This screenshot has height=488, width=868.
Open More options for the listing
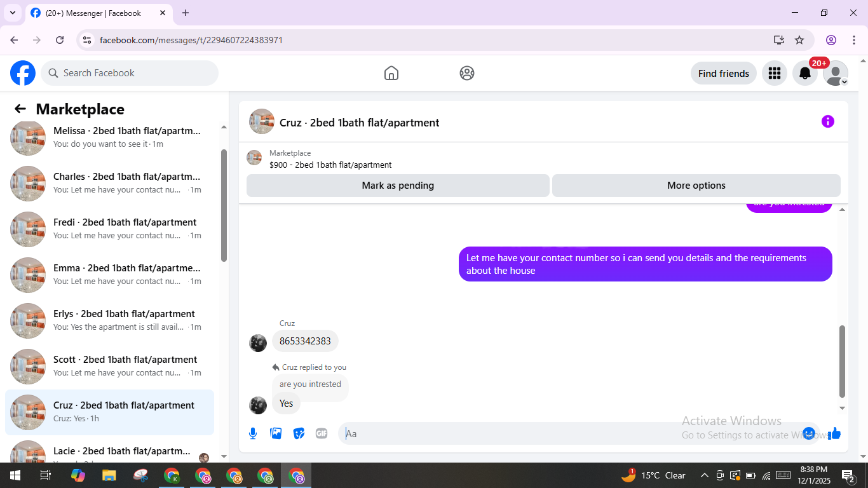pos(696,186)
